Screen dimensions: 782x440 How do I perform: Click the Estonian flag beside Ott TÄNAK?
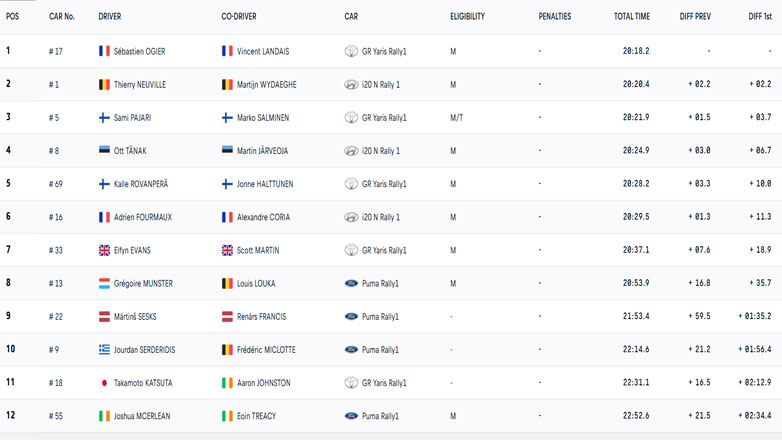[x=104, y=151]
